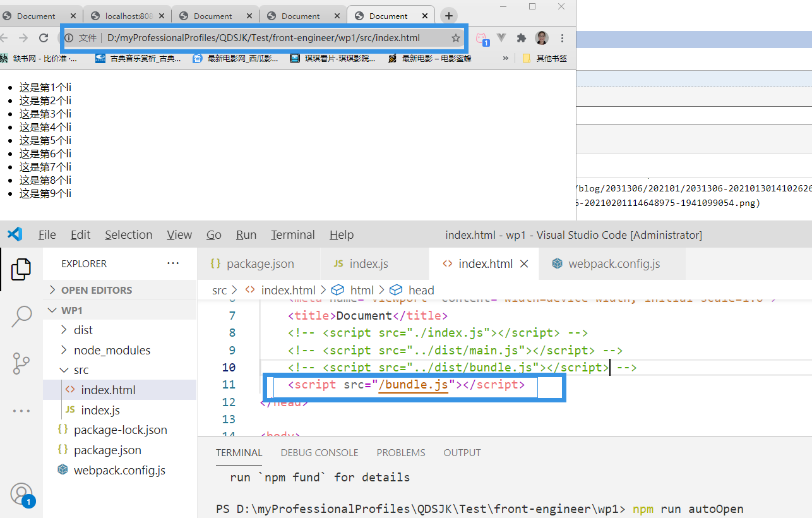Open the V-shaped extension icon in Chrome

(x=502, y=38)
